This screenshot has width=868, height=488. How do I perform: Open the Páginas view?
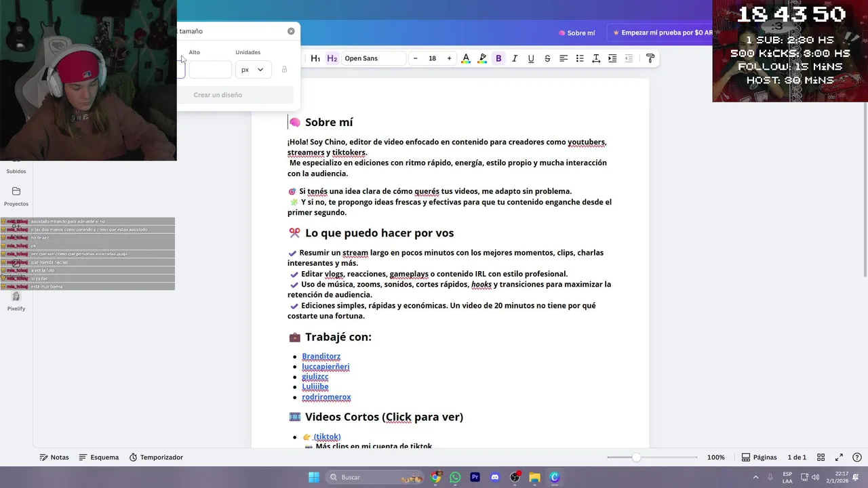(x=759, y=457)
